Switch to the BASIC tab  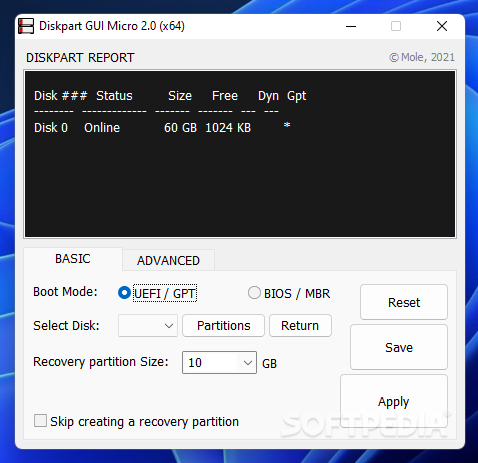73,259
